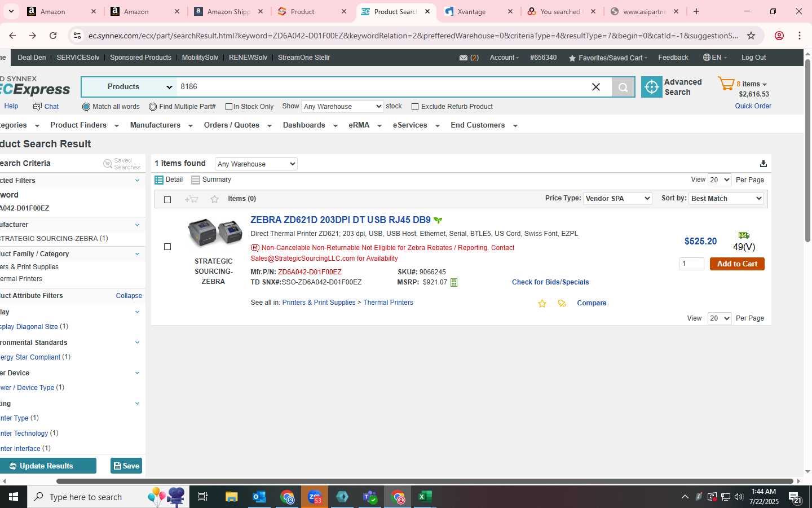Click the drop-ship truck icon
This screenshot has height=508, width=812.
744,235
